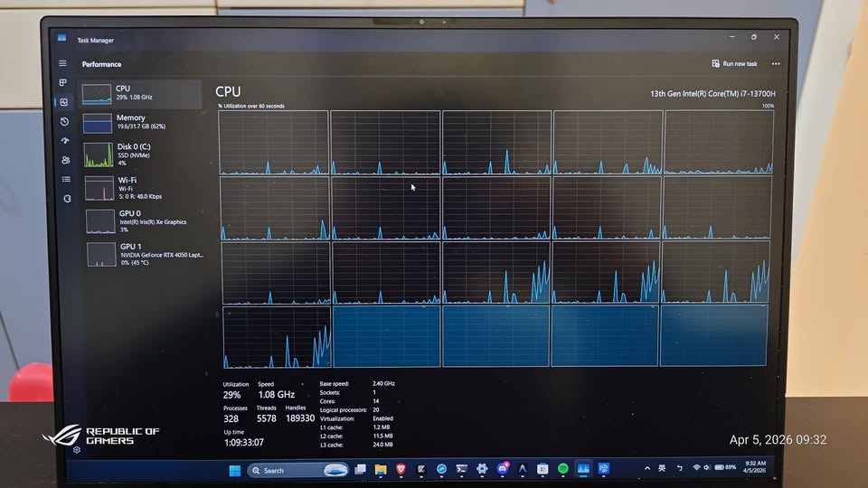Click the Memory usage mini graph thumbnail
This screenshot has width=868, height=488.
coord(97,123)
